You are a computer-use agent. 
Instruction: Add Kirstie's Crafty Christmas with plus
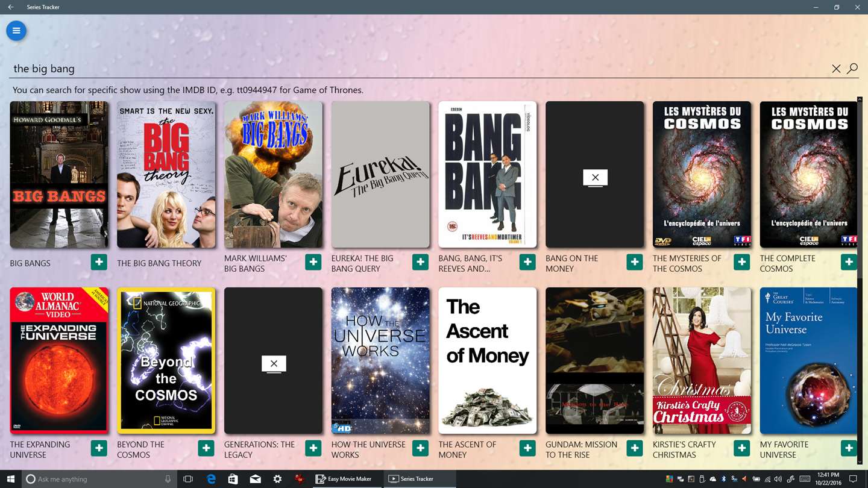741,448
